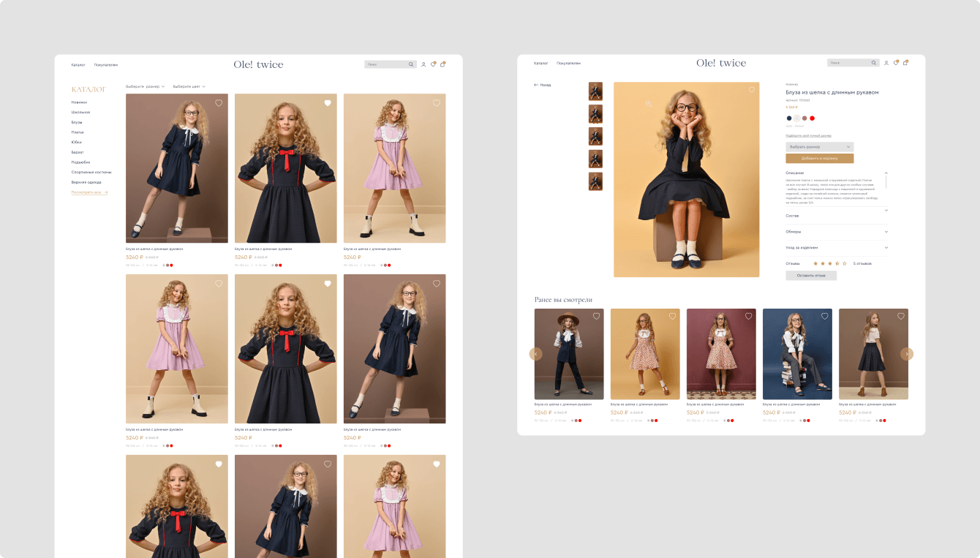
Task: Expand the Уход за изделием section
Action: [x=837, y=248]
